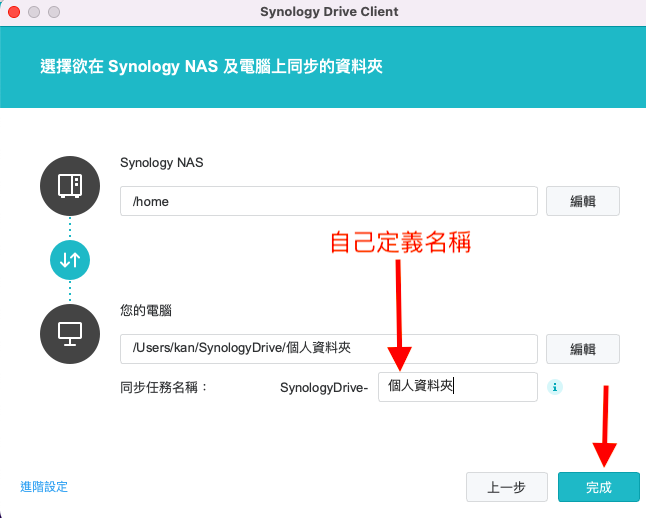The image size is (646, 518).
Task: Click the computer monitor icon
Action: [70, 333]
